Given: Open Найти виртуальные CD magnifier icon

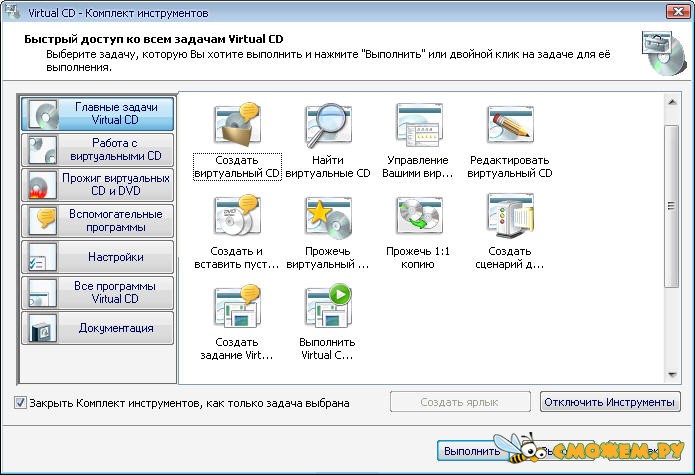Looking at the screenshot, I should pos(328,125).
